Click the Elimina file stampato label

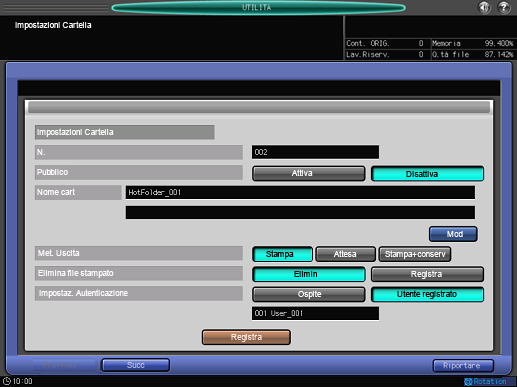pos(139,273)
